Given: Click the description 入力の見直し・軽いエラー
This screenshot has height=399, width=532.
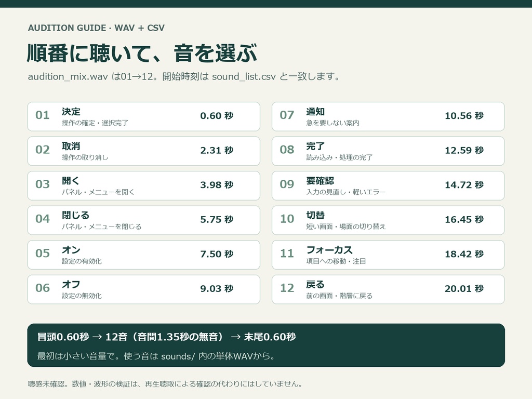Looking at the screenshot, I should coord(346,192).
